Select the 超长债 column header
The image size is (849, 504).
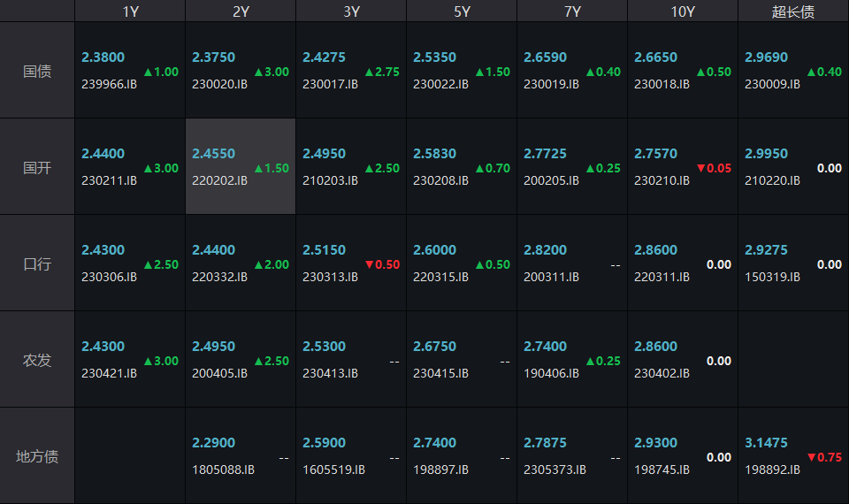(793, 11)
